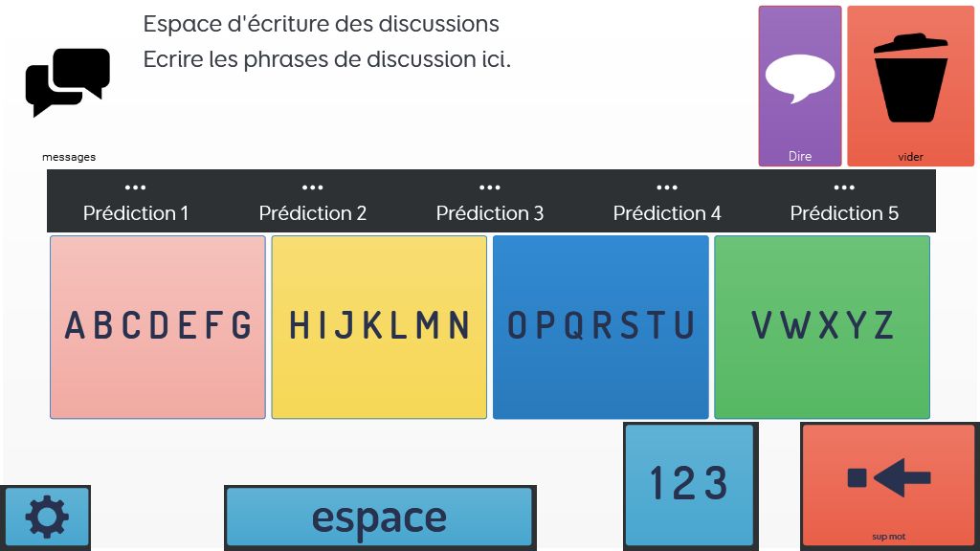Image resolution: width=980 pixels, height=551 pixels.
Task: Choose the Prédiction 2 suggestion
Action: coord(312,212)
